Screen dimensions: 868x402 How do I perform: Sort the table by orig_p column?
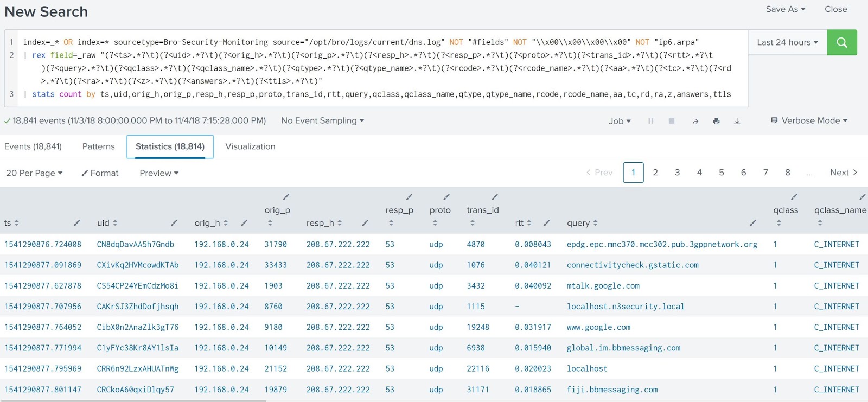270,223
